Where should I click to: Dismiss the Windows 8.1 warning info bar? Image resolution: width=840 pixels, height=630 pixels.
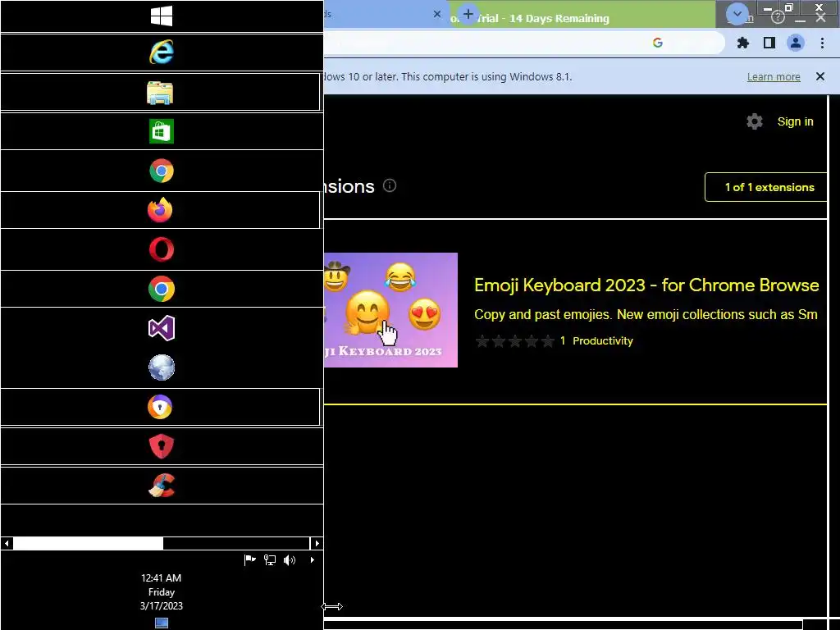pyautogui.click(x=820, y=76)
